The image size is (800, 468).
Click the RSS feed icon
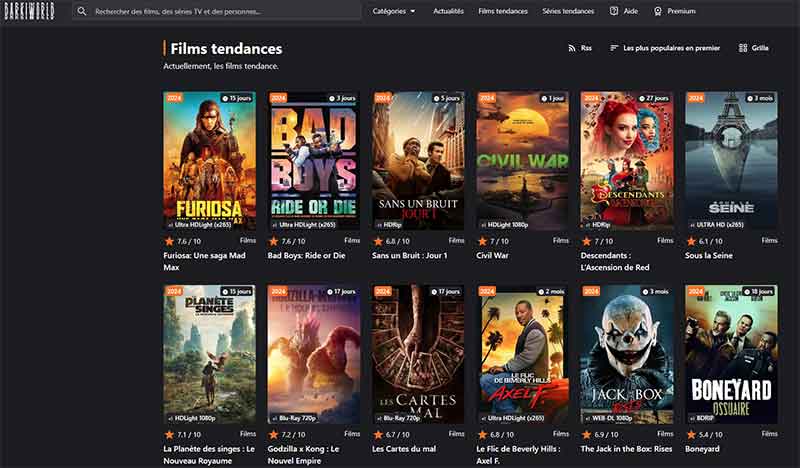click(x=571, y=48)
